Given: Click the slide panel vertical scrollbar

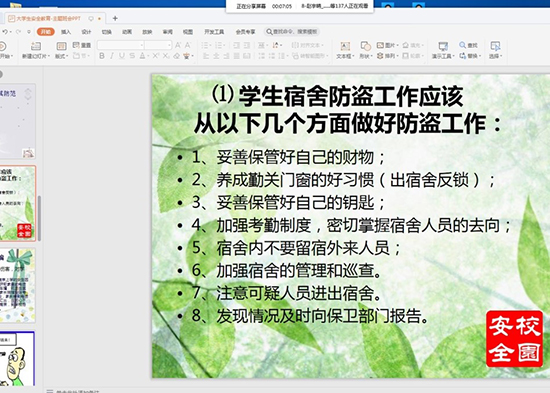Looking at the screenshot, I should pos(40,218).
